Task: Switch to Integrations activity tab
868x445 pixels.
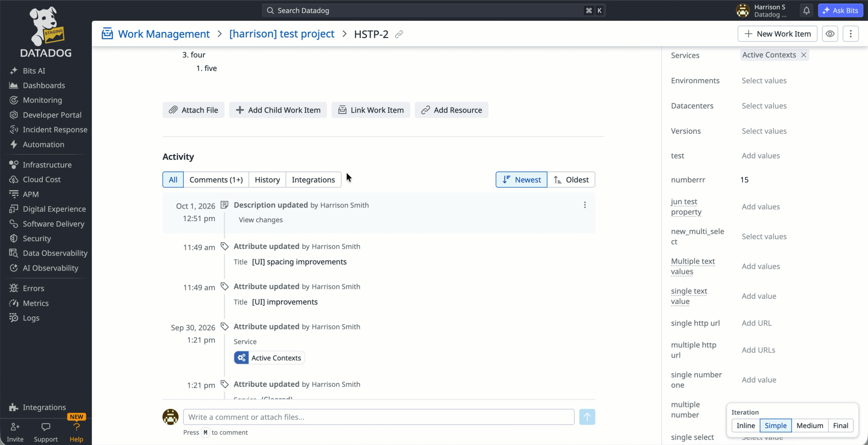Action: tap(313, 180)
